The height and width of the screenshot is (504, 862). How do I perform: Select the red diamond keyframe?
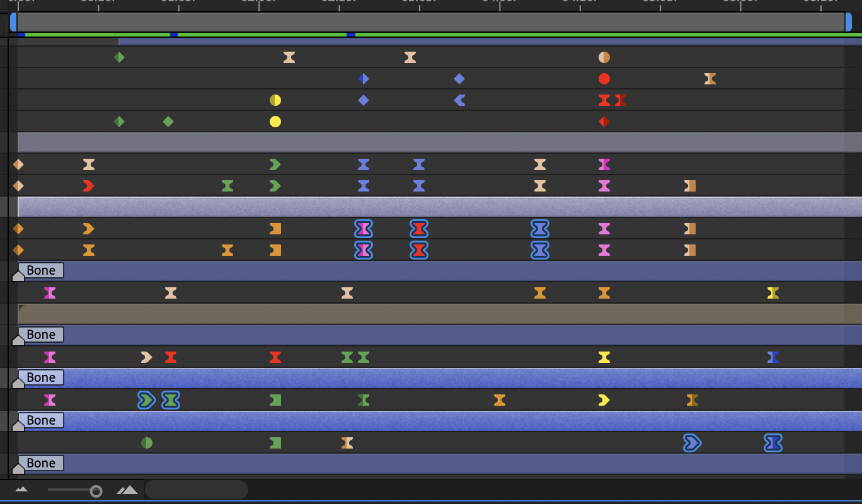pyautogui.click(x=604, y=122)
